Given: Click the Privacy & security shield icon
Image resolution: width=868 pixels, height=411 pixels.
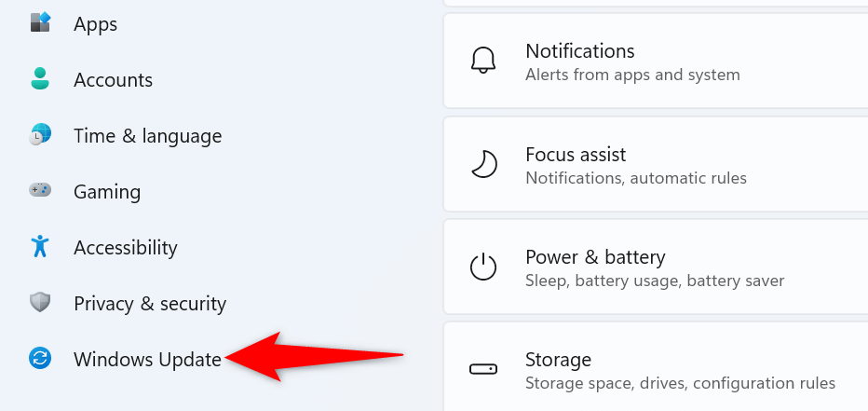Looking at the screenshot, I should tap(40, 303).
